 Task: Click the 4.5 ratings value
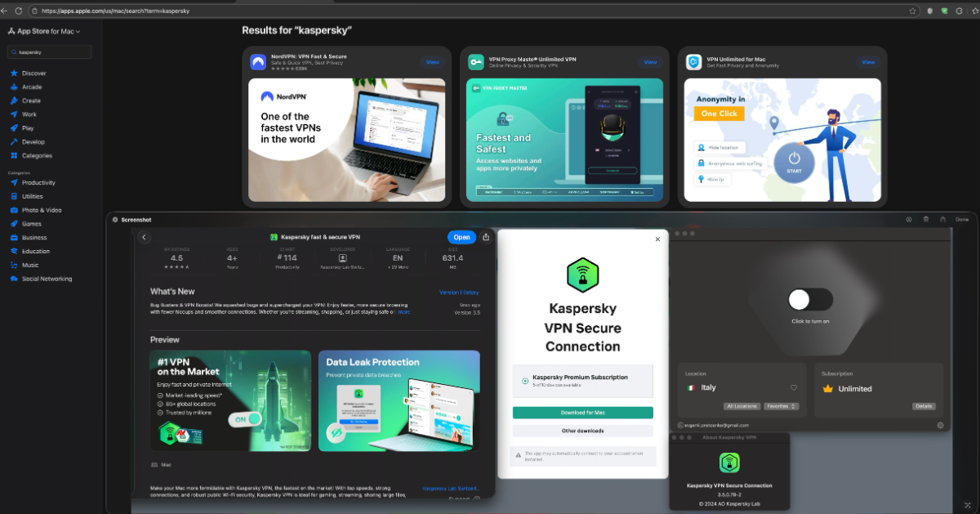coord(176,258)
